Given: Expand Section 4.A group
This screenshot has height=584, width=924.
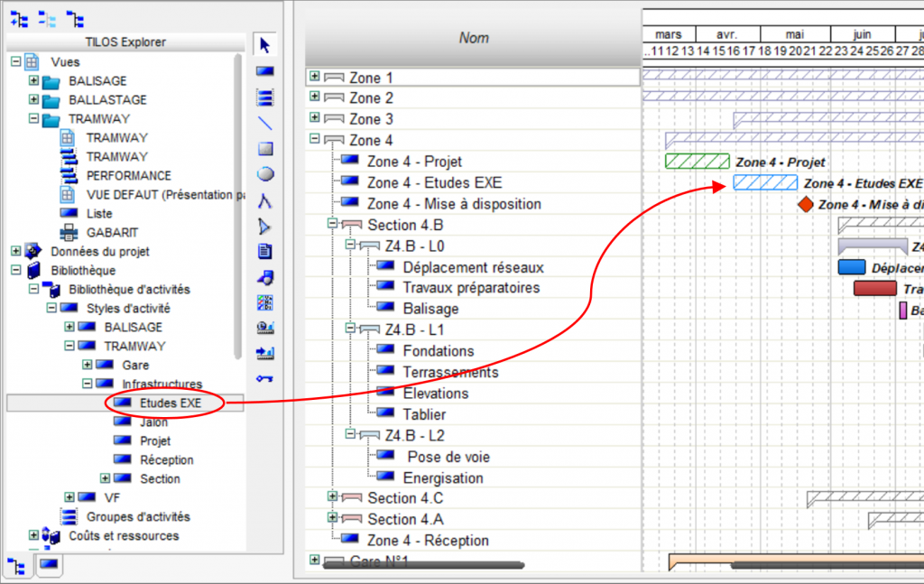Looking at the screenshot, I should pos(332,517).
